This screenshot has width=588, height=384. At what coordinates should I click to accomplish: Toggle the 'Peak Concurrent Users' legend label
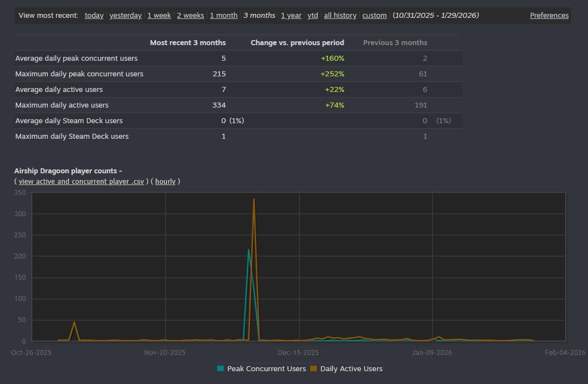tap(266, 369)
